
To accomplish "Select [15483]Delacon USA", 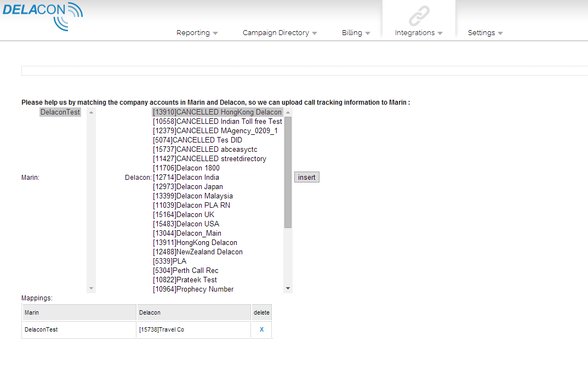I will click(218, 224).
